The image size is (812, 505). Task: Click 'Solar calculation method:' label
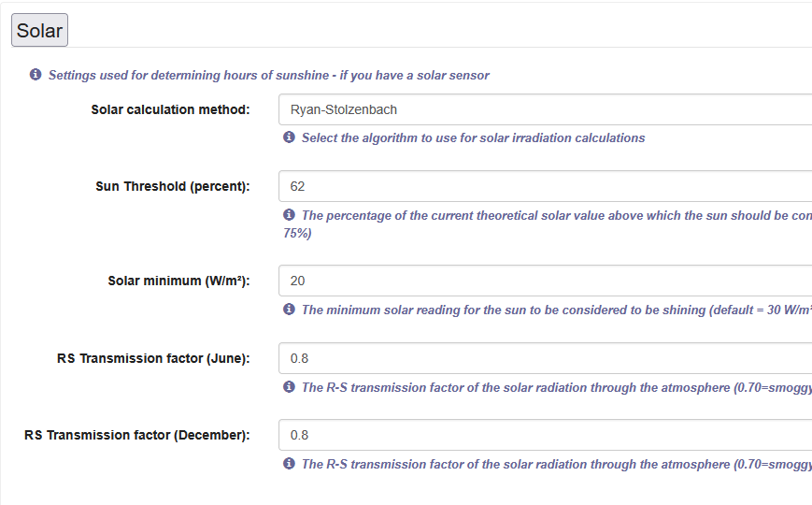pos(170,109)
